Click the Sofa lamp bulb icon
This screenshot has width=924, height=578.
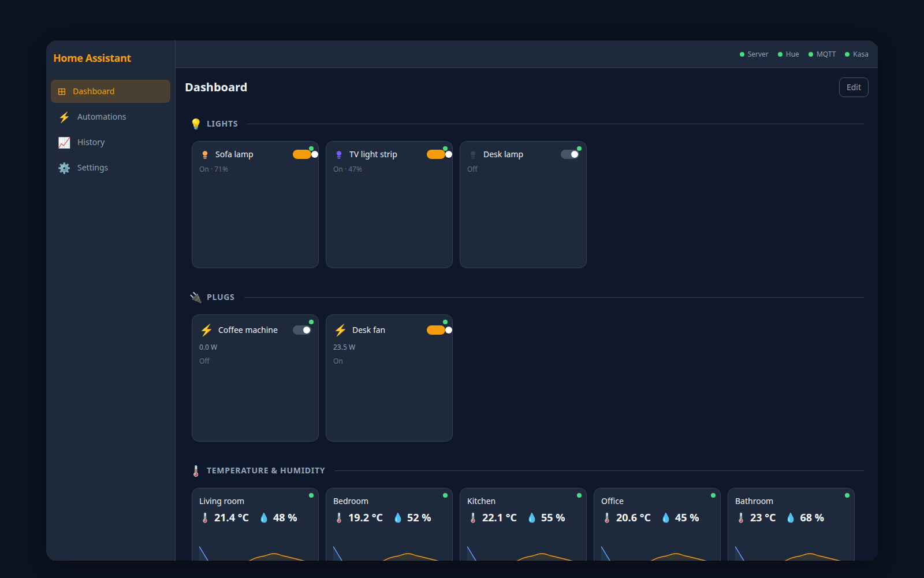pyautogui.click(x=205, y=154)
